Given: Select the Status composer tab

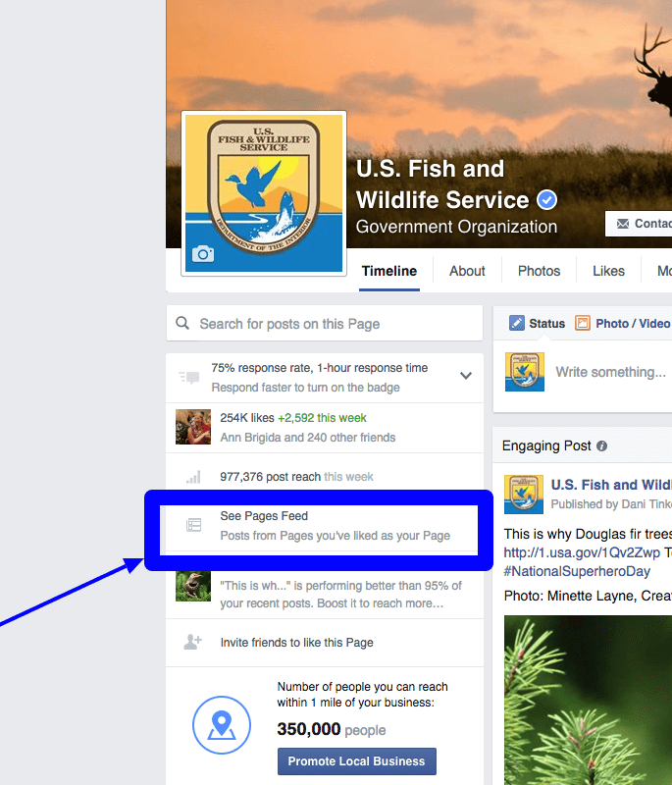Looking at the screenshot, I should pyautogui.click(x=537, y=324).
